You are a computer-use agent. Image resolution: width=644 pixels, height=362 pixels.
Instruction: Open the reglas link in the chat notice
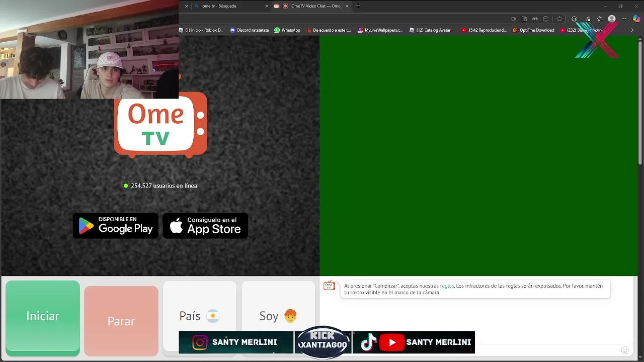coord(447,286)
